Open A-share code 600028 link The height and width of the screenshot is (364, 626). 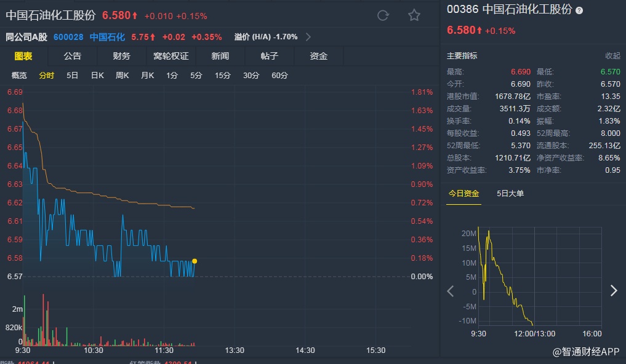(x=68, y=37)
